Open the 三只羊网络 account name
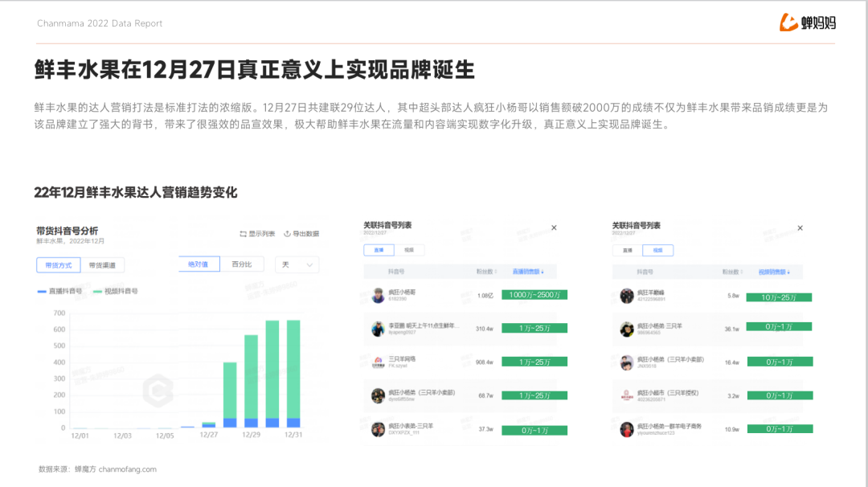 tap(402, 358)
